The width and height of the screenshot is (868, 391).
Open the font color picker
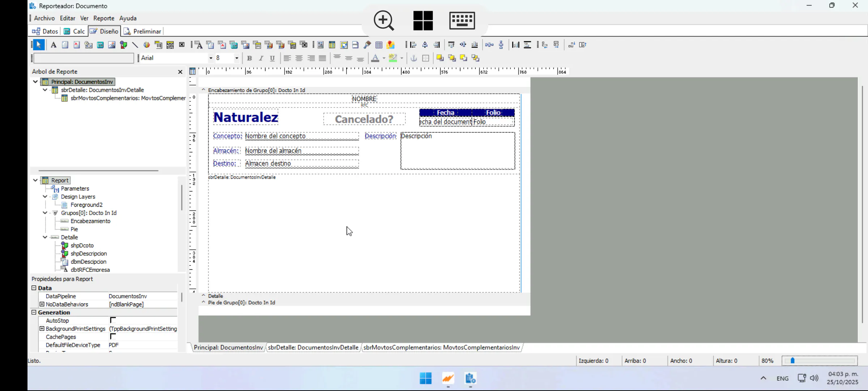(384, 58)
